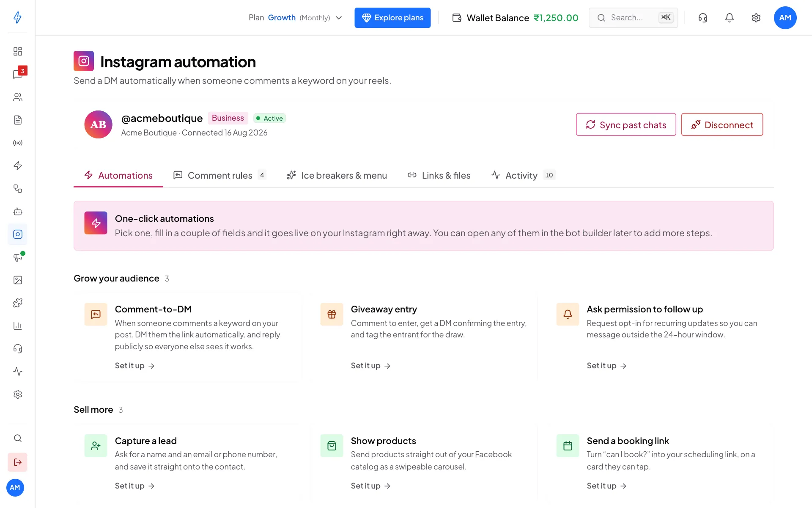Open the headset icon in left sidebar
The image size is (812, 508).
pyautogui.click(x=17, y=348)
